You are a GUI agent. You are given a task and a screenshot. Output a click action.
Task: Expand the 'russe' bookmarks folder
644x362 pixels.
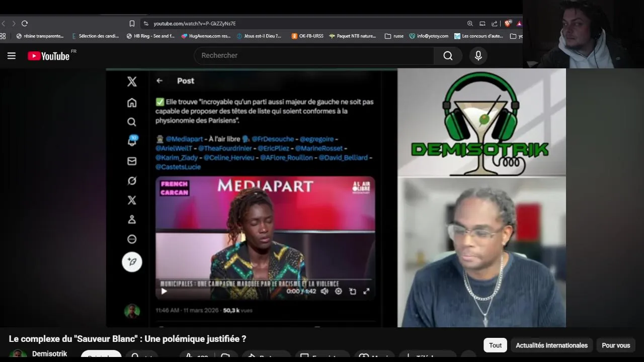click(x=394, y=36)
